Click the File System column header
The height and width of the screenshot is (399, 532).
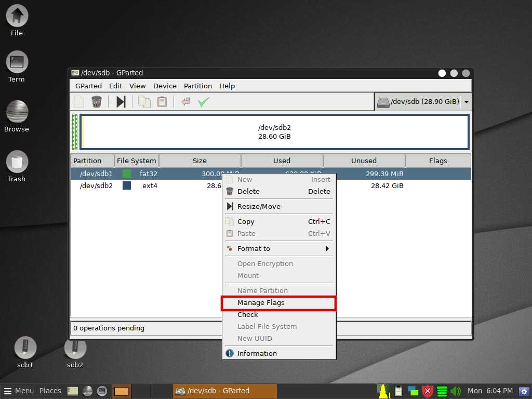click(136, 161)
